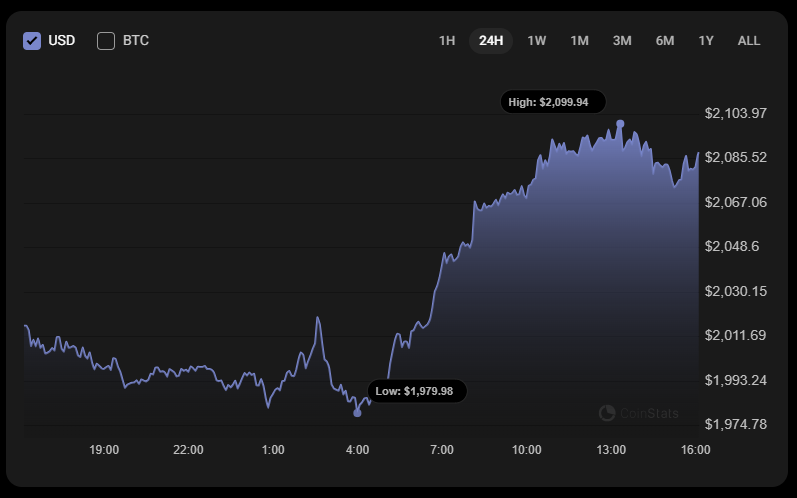Screen dimensions: 797x498
Task: Uncheck the USD checkbox
Action: tap(32, 41)
